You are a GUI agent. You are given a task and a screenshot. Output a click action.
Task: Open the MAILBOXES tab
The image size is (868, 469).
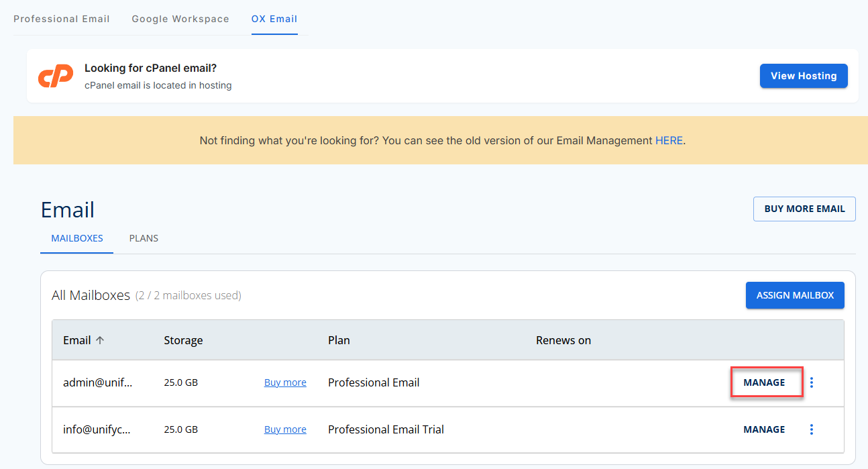(x=77, y=238)
